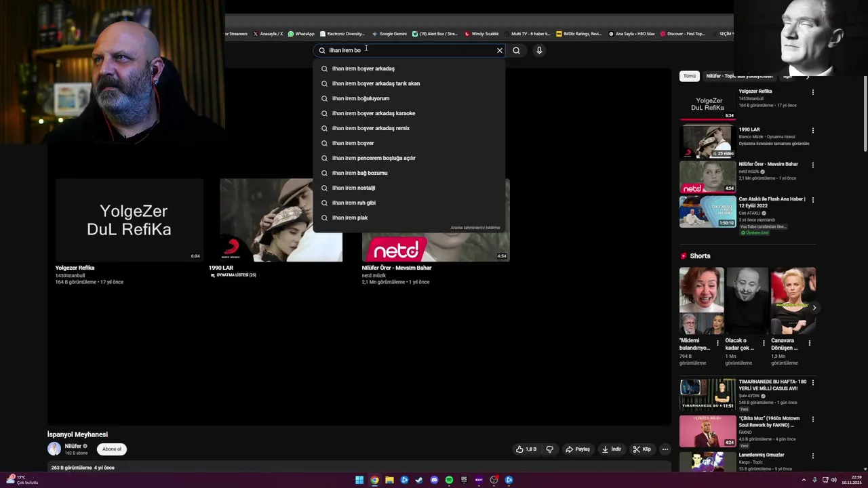Open 'Arama tahminlerini bildirme' link
Screen dimensions: 868x488
(x=475, y=228)
